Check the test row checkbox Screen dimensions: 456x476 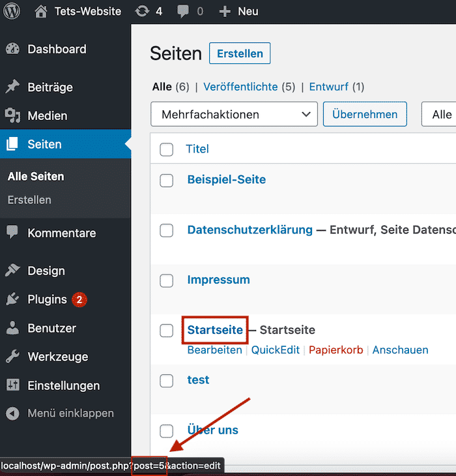pos(167,381)
